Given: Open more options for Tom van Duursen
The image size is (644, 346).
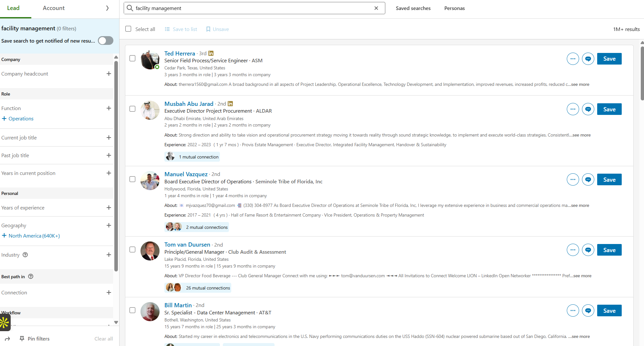Looking at the screenshot, I should [573, 250].
